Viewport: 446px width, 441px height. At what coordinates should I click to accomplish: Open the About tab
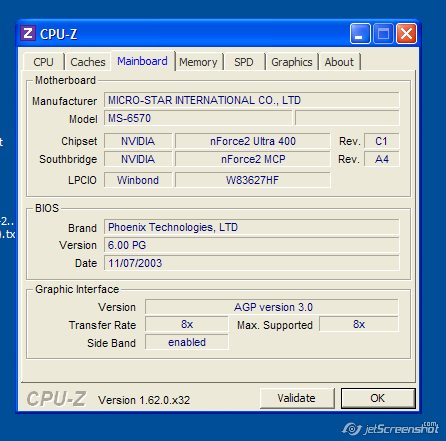pos(339,62)
